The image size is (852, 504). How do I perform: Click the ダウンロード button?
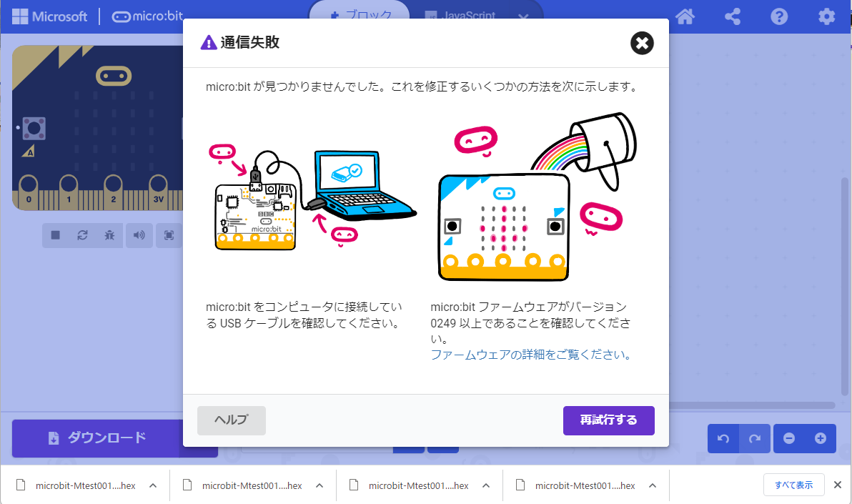[96, 438]
